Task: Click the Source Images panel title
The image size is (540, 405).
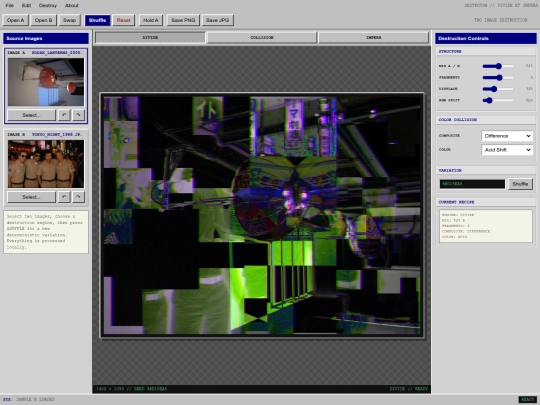Action: click(46, 38)
